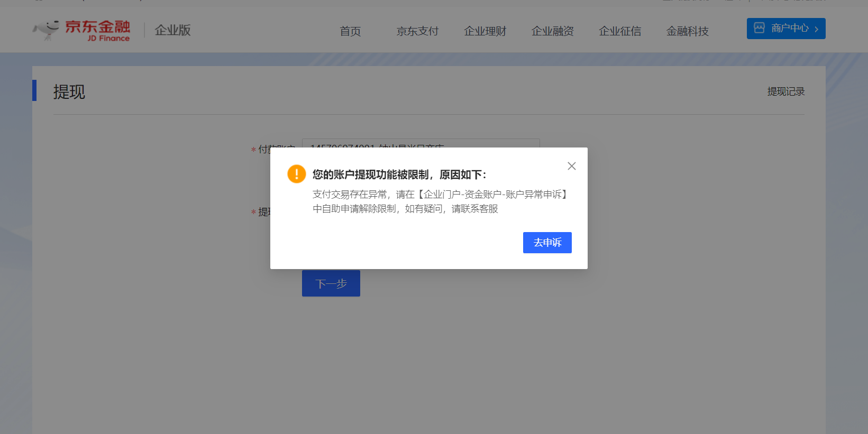Click the 京东金融 JD Finance wordmark
The height and width of the screenshot is (434, 868).
98,30
